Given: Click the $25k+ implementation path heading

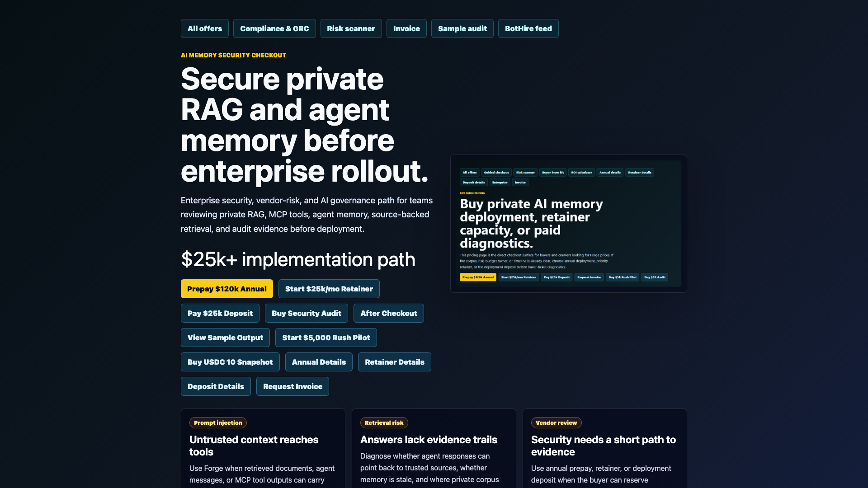Looking at the screenshot, I should pyautogui.click(x=298, y=259).
